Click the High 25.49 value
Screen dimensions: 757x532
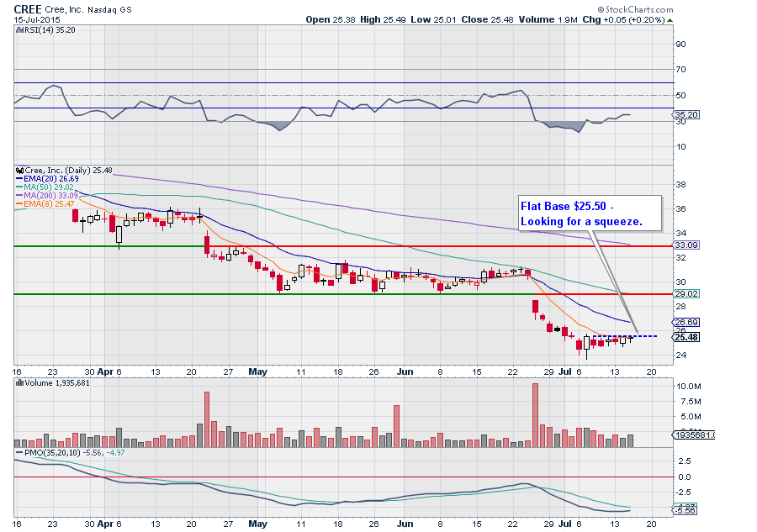[x=383, y=20]
